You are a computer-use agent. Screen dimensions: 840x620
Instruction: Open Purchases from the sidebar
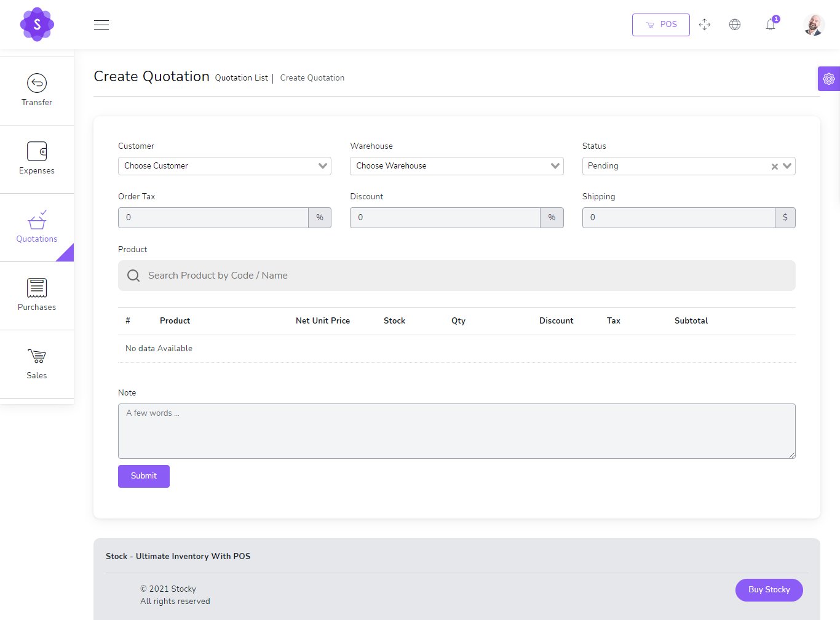(x=37, y=296)
